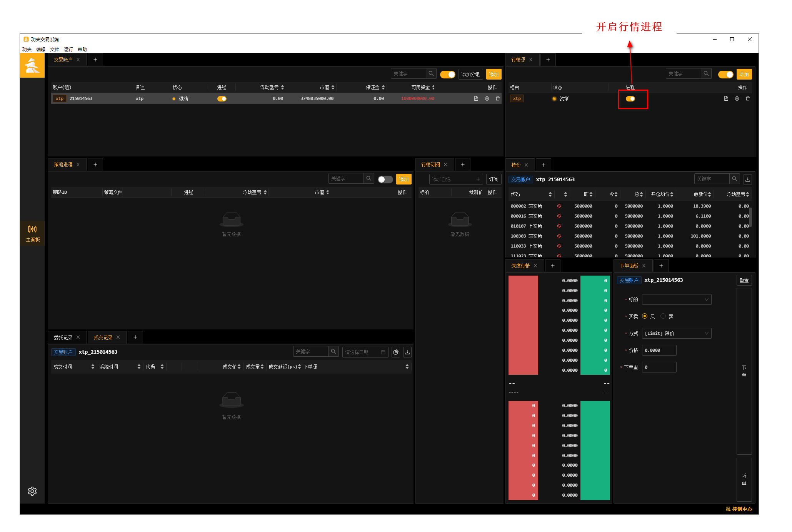Click the search icon in the 成交记录 panel
This screenshot has height=532, width=792.
333,351
